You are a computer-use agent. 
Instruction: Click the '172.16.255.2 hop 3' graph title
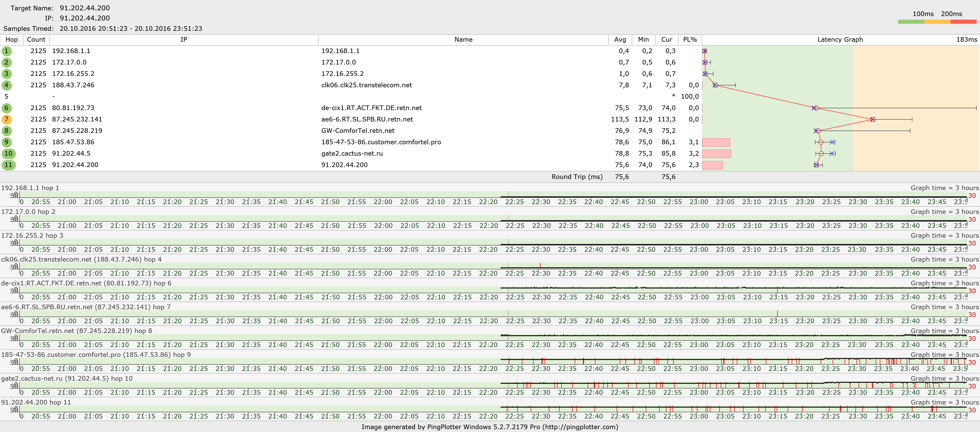32,235
